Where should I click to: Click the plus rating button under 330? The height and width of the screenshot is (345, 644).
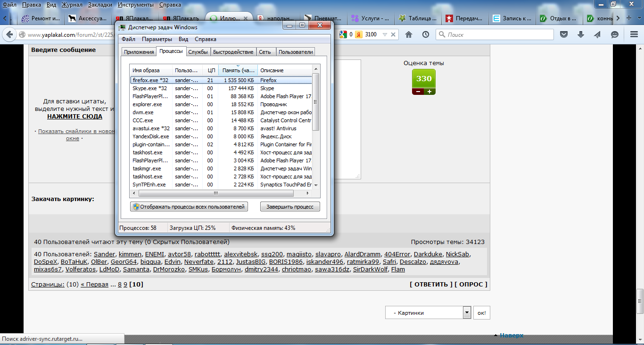point(429,92)
